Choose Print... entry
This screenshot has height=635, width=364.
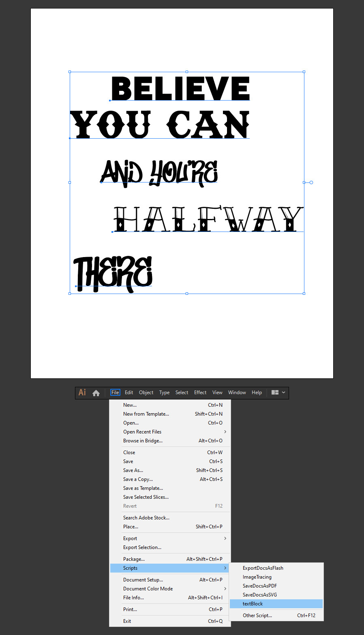coord(170,609)
